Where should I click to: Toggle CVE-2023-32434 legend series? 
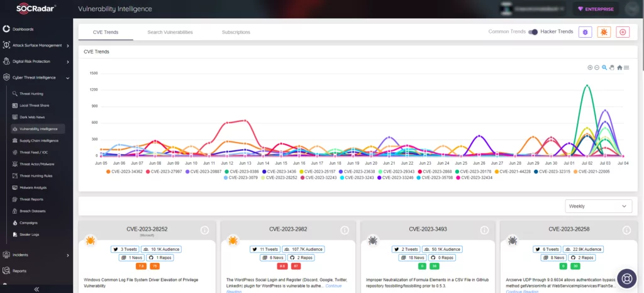474,178
